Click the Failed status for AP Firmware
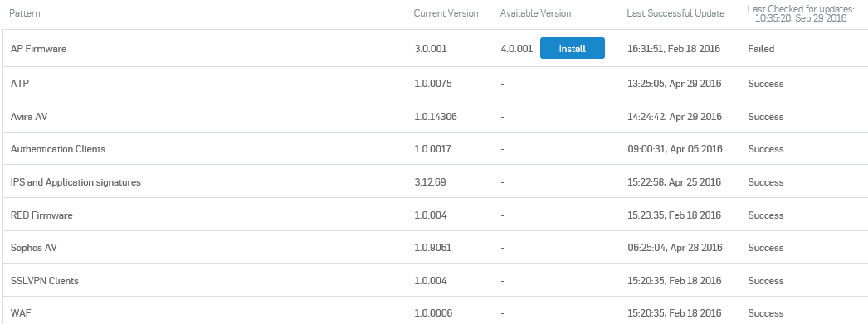Viewport: 868px width, 324px height. [761, 49]
